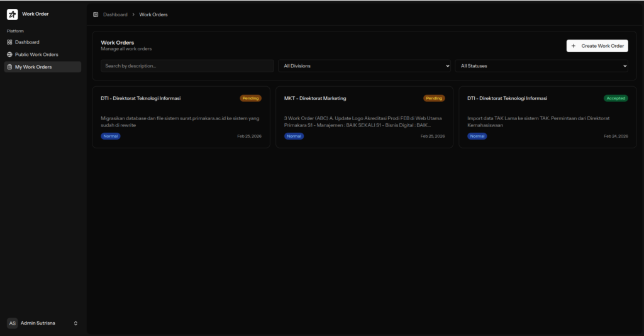Click the globe icon for Public Work Orders
This screenshot has width=644, height=336.
click(x=9, y=55)
